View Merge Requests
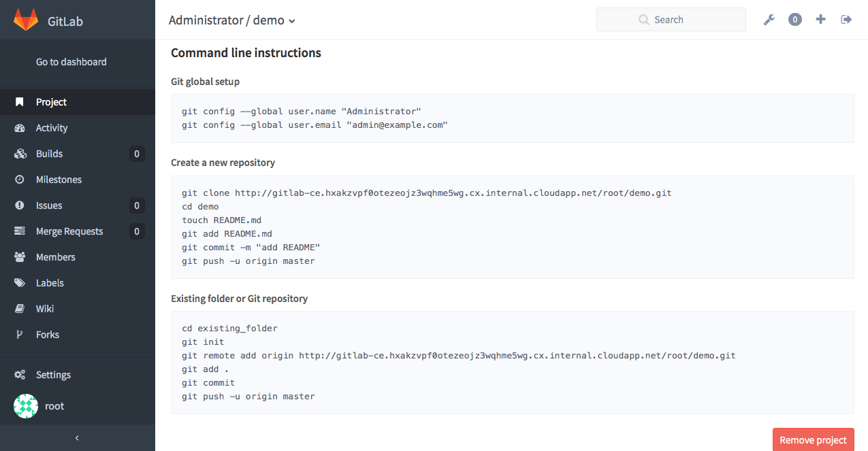 click(69, 231)
